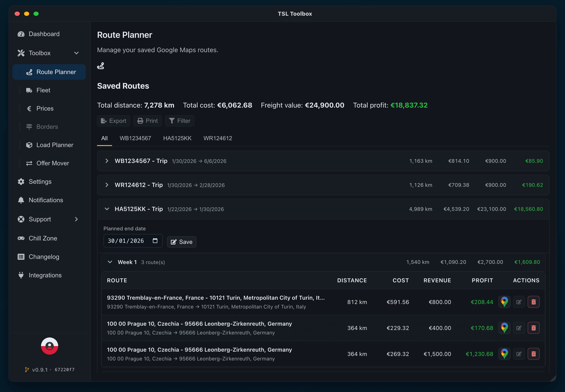Image resolution: width=565 pixels, height=392 pixels.
Task: Print the saved routes
Action: 147,121
